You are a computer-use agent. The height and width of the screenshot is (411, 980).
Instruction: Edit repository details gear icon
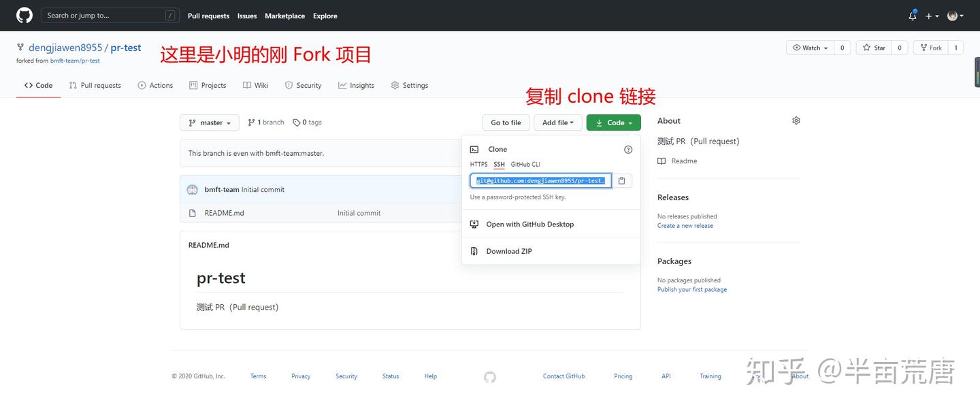tap(796, 120)
